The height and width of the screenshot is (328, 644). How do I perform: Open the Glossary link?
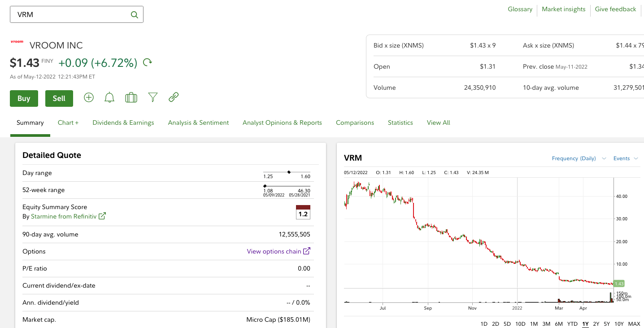pyautogui.click(x=520, y=9)
